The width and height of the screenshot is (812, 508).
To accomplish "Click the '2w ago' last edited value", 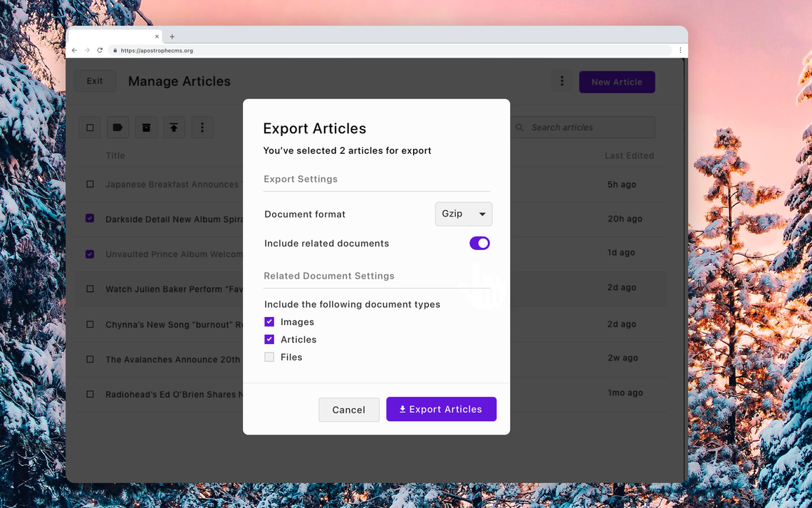I will (x=623, y=358).
